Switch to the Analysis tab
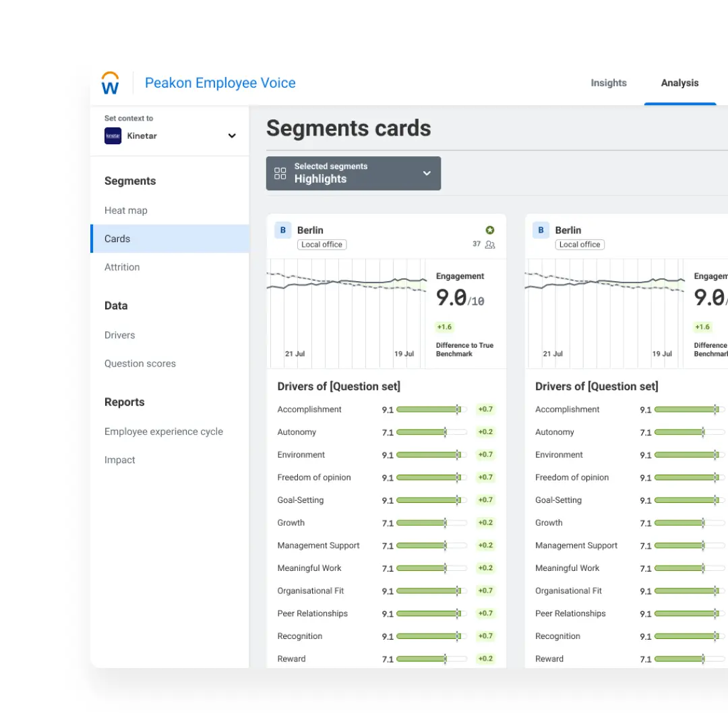Viewport: 728px width, 728px height. point(679,83)
